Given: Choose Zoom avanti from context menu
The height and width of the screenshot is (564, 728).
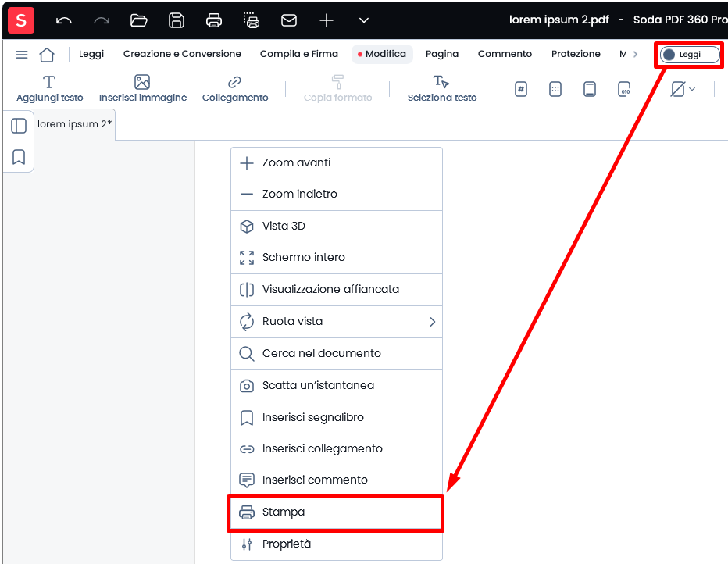Looking at the screenshot, I should (337, 163).
